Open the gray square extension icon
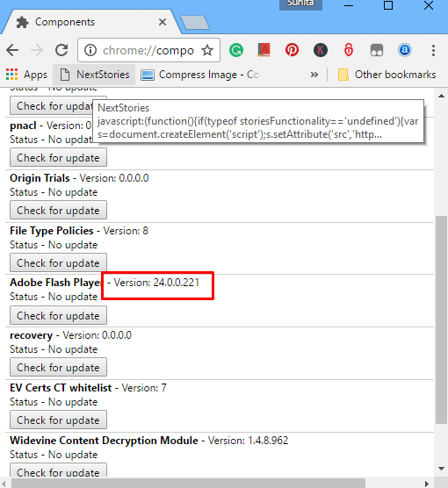The height and width of the screenshot is (488, 448). click(376, 50)
